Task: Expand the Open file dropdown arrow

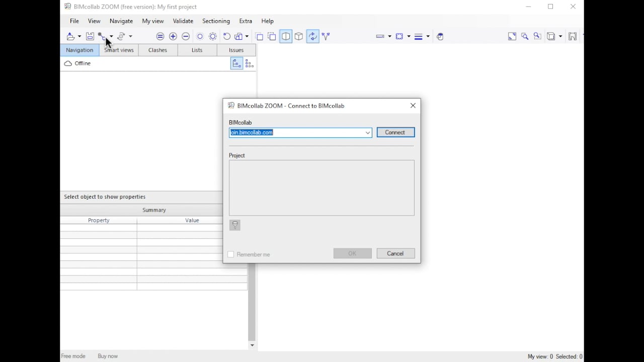Action: [79, 36]
